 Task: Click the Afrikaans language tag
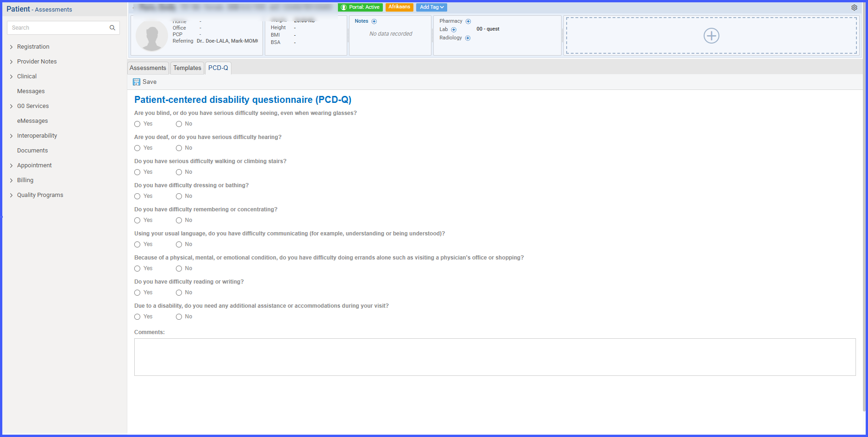point(399,7)
